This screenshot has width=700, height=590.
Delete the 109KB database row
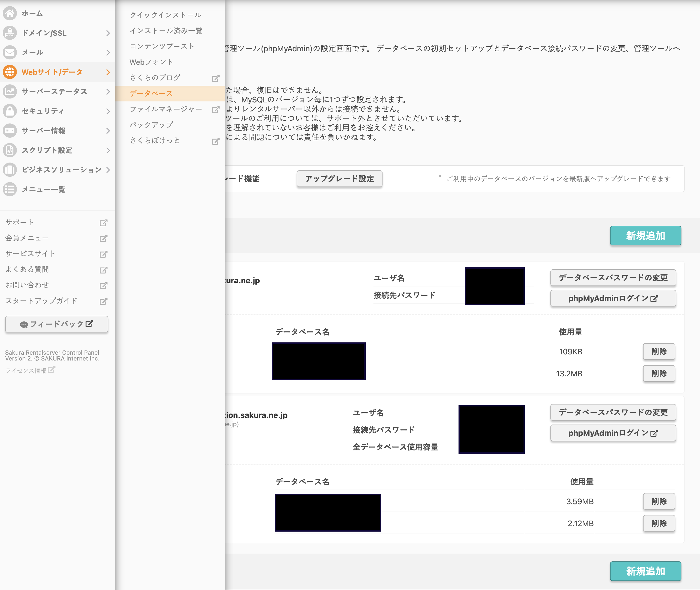(x=658, y=351)
